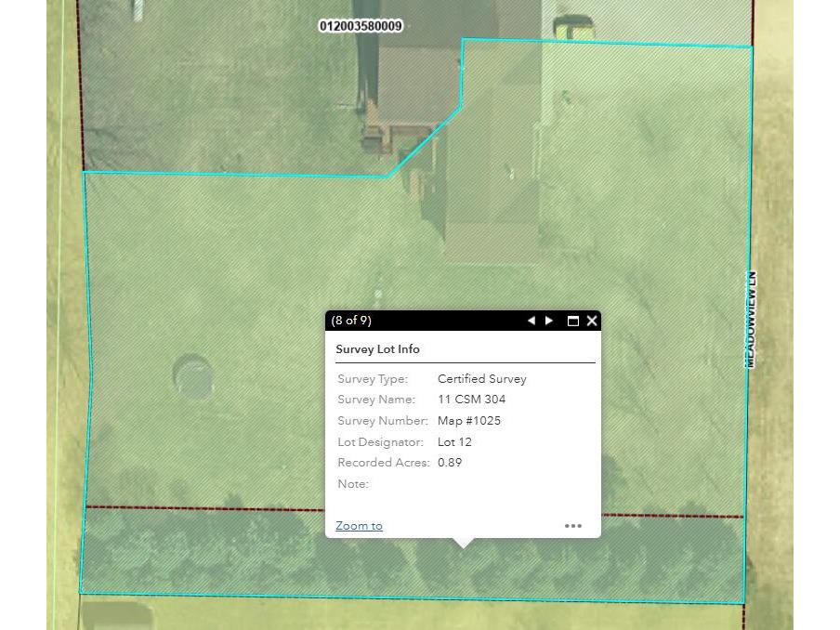Image resolution: width=840 pixels, height=630 pixels.
Task: Click the record counter showing 8 of 9
Action: [353, 321]
